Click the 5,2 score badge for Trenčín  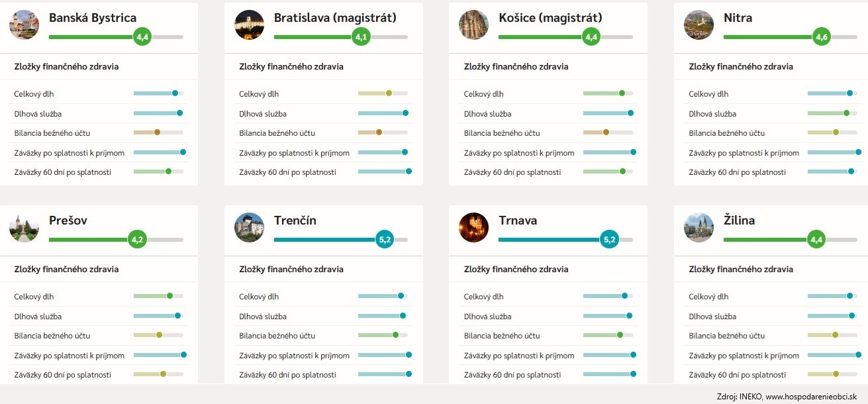tap(384, 240)
